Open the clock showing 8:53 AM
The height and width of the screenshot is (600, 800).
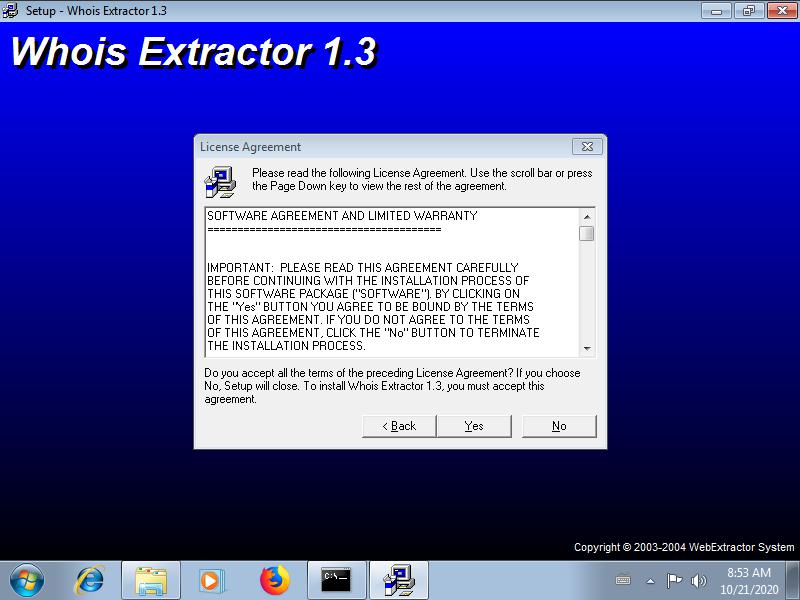click(x=749, y=581)
